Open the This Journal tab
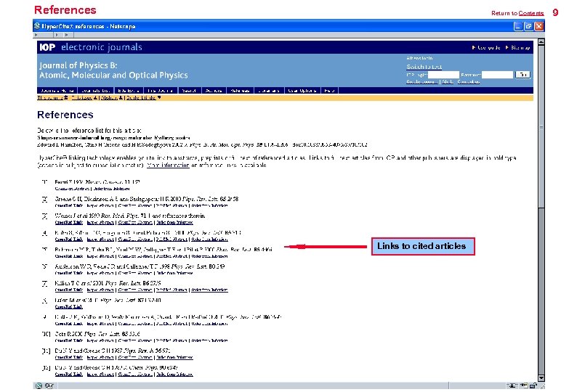577x392 pixels. pyautogui.click(x=161, y=91)
